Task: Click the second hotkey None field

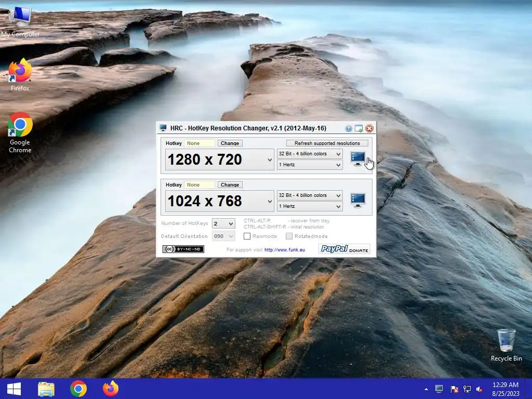Action: [x=199, y=185]
